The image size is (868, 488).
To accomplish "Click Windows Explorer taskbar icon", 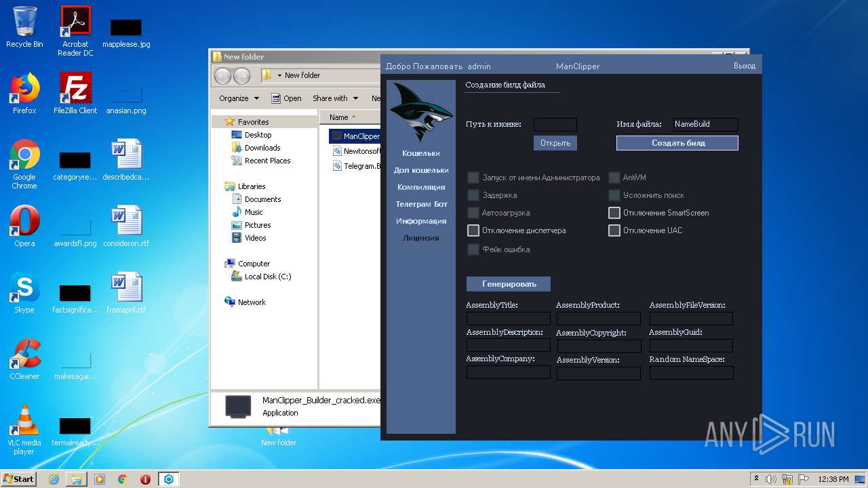I will pos(77,479).
